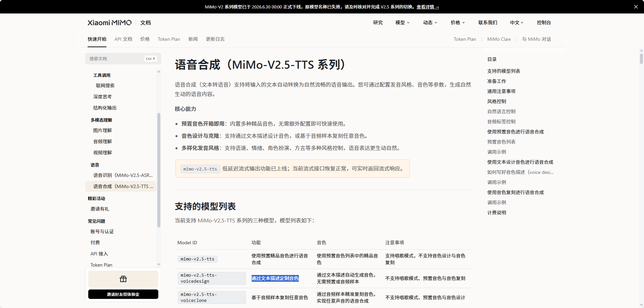Viewport: 644px width, 308px height.
Task: Jump to 预置音色列表 subsection
Action: click(x=501, y=142)
